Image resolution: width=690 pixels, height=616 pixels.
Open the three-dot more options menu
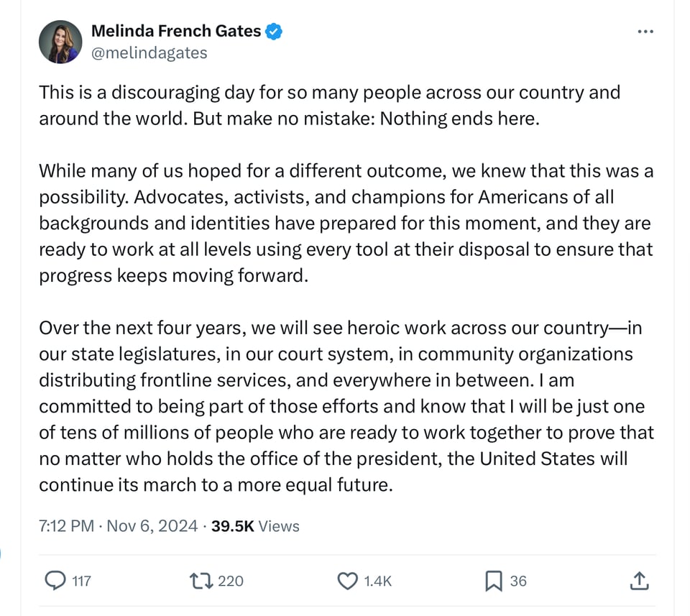tap(645, 32)
